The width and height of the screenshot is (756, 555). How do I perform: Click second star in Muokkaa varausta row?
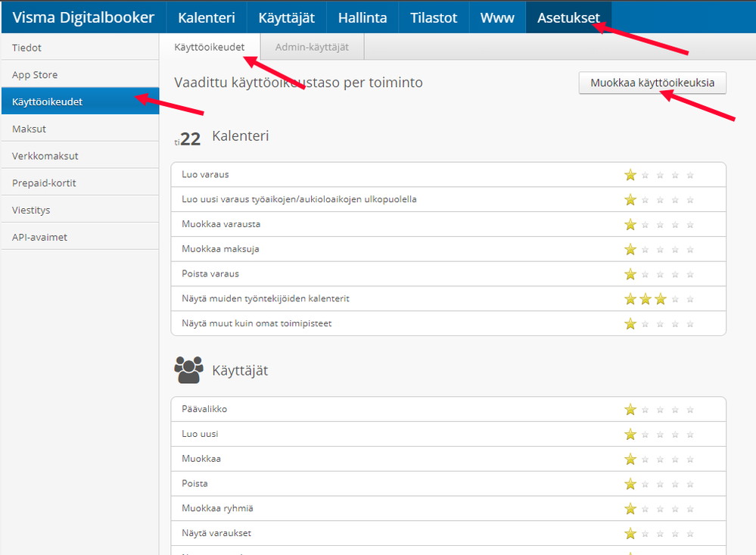tap(645, 225)
